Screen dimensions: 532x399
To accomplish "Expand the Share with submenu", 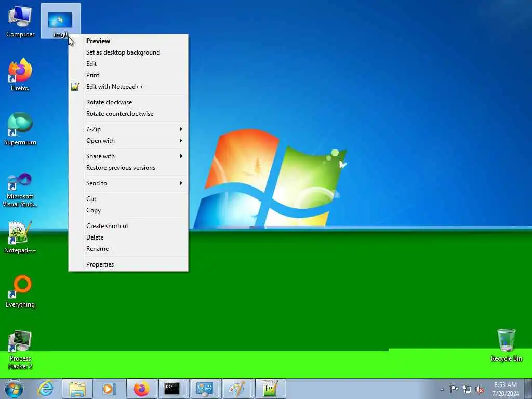I will [128, 156].
